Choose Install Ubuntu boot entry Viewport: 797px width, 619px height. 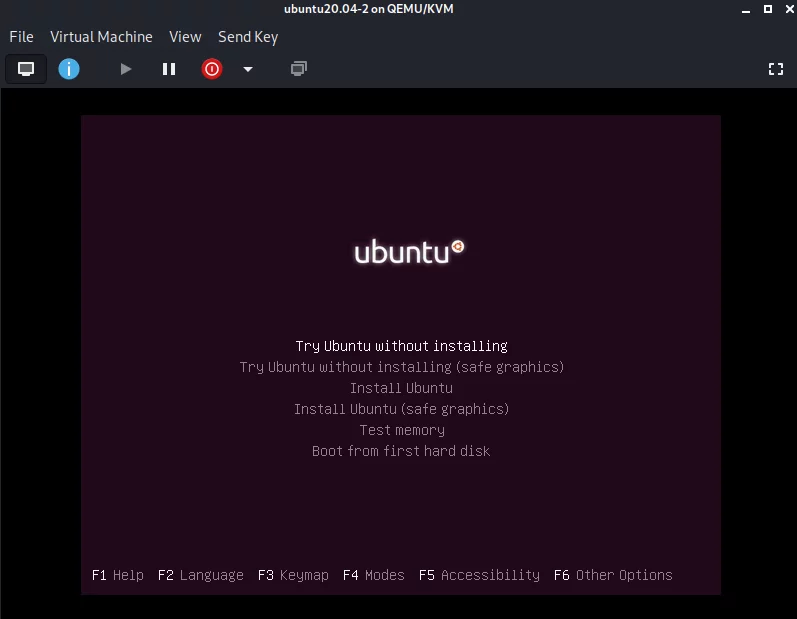point(402,388)
